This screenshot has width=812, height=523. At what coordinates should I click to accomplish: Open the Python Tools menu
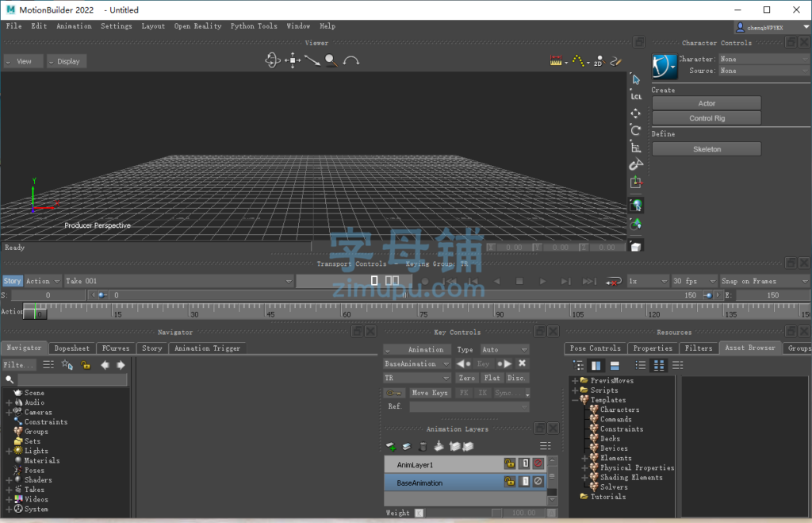pyautogui.click(x=254, y=26)
